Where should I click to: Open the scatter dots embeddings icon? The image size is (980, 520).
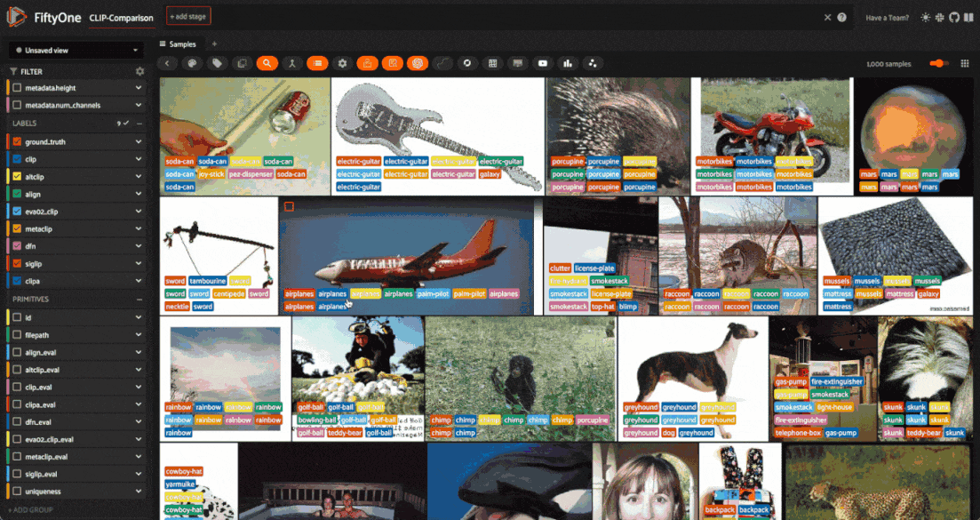pos(593,63)
